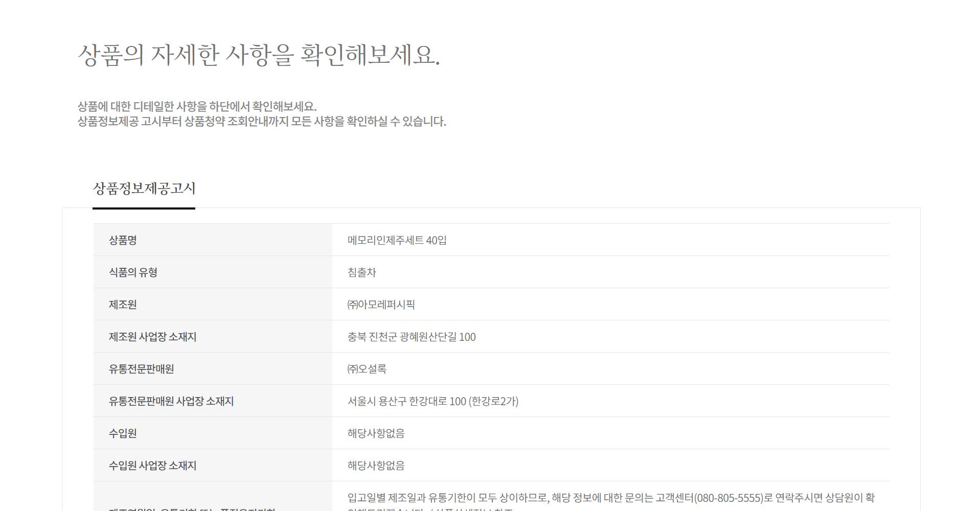Select the 제조원 사업장 소재지 label
Screen dimensions: 980x511
pyautogui.click(x=152, y=337)
